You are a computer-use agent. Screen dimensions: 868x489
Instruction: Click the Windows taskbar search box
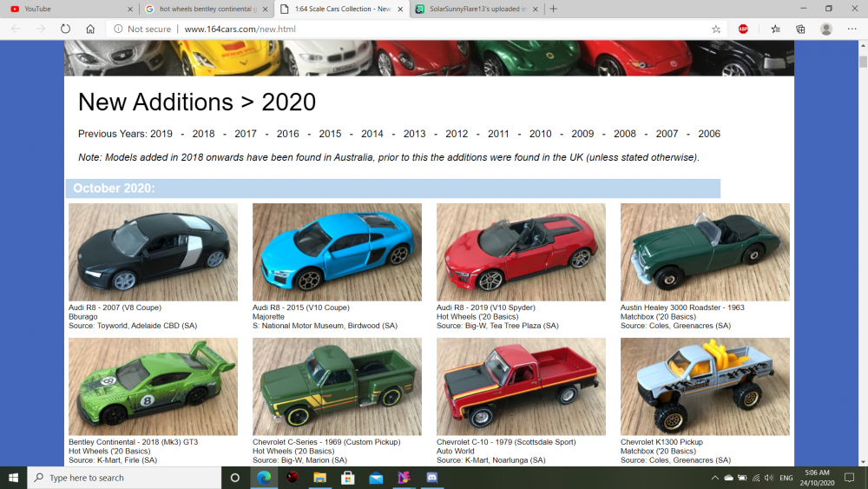[124, 478]
